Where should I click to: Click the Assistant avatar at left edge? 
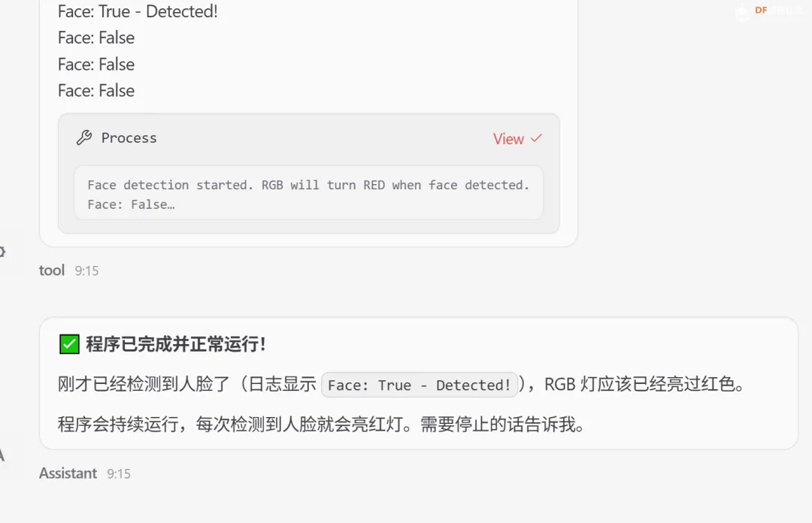click(2, 455)
